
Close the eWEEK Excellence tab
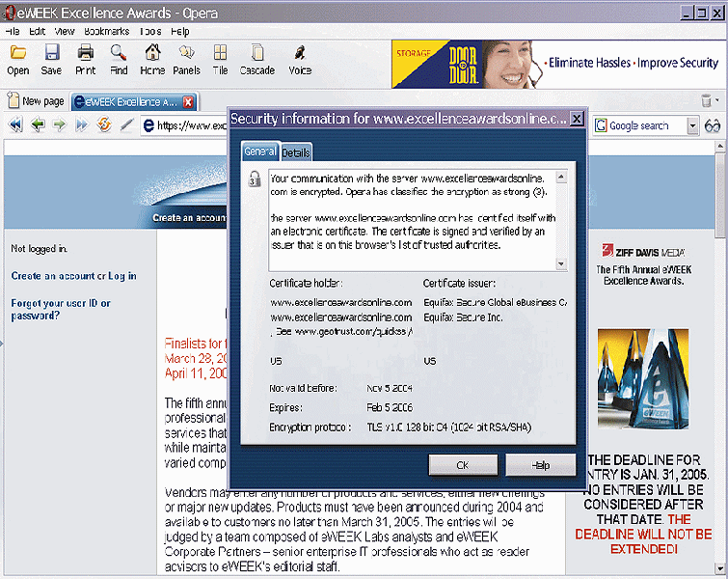click(x=188, y=101)
